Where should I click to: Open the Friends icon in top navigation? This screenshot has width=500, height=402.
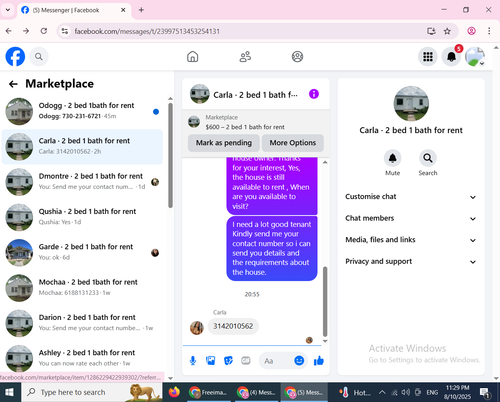[245, 57]
